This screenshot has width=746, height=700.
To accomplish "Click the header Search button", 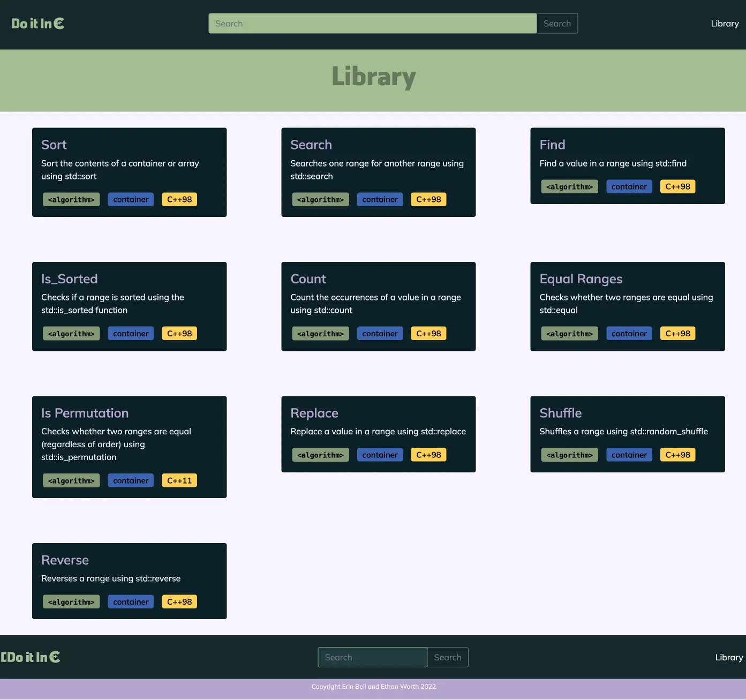I will 557,24.
